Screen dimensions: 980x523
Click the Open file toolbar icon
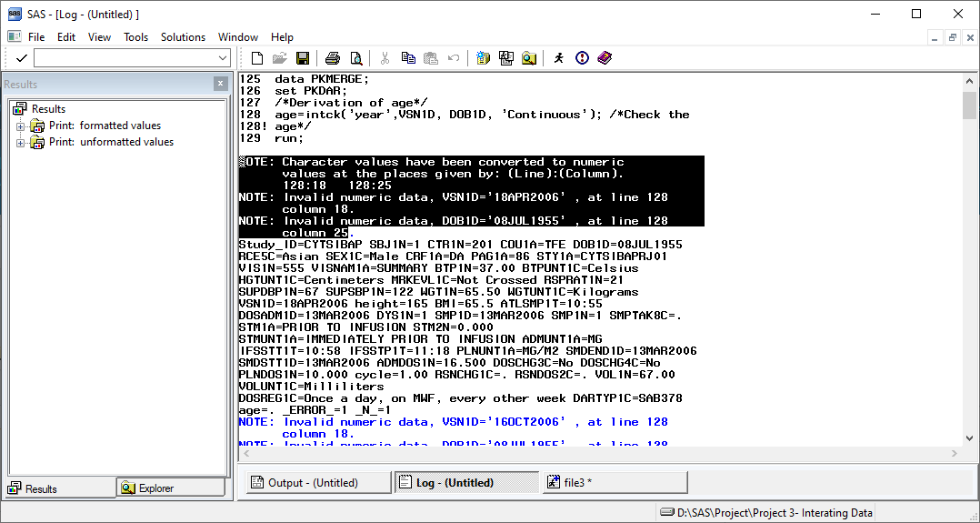pos(279,58)
